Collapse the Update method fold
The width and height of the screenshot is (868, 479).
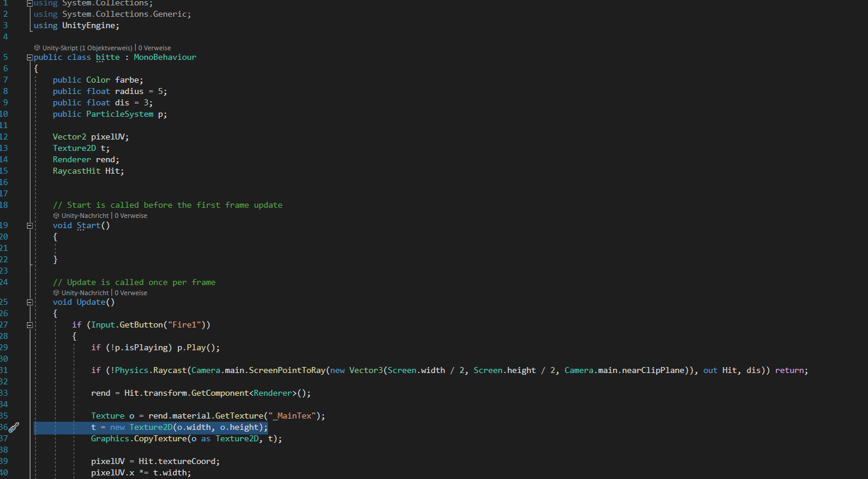point(29,302)
